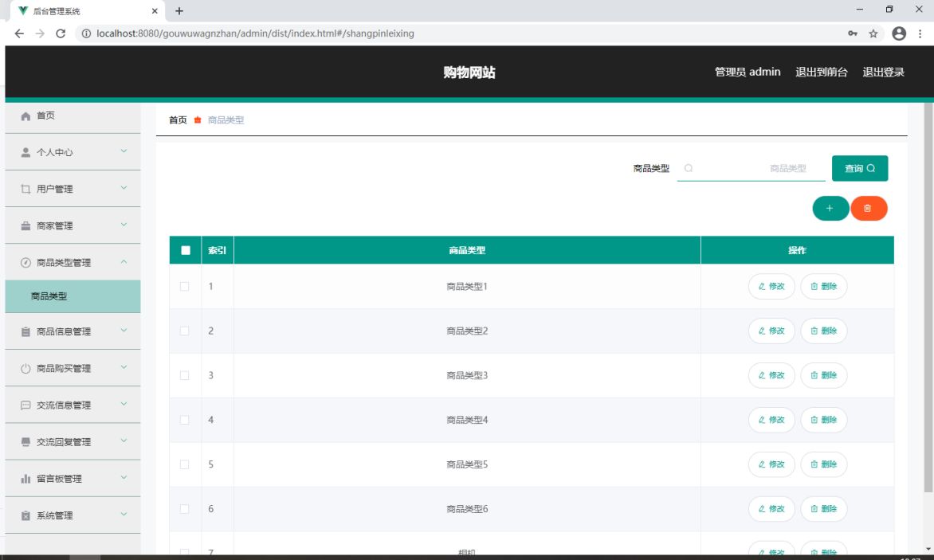Click the 索引 column header
Screen dimensions: 934x560
[218, 251]
